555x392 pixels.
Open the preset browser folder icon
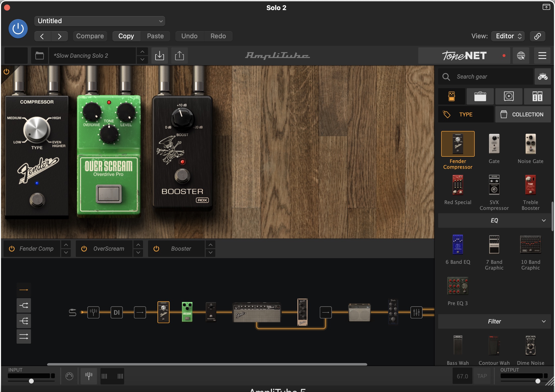40,56
